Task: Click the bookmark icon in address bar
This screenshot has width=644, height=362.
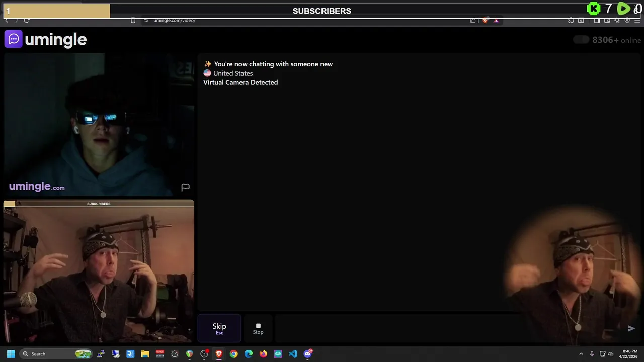Action: tap(133, 20)
